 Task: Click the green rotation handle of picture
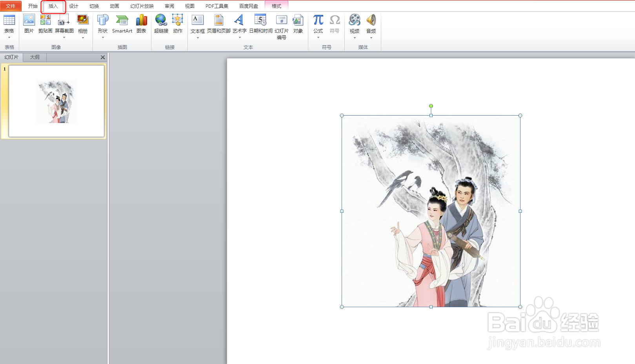point(431,106)
